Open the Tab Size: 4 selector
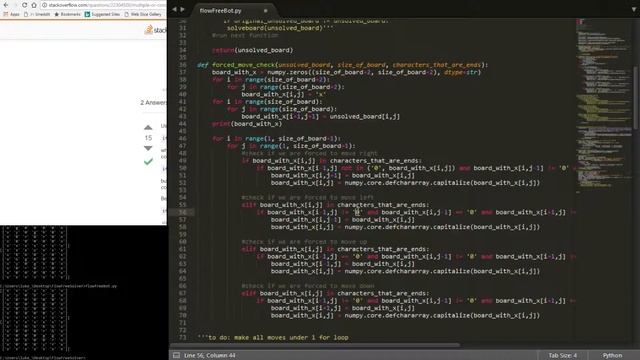Screen dimensions: 640x360 tap(562, 356)
